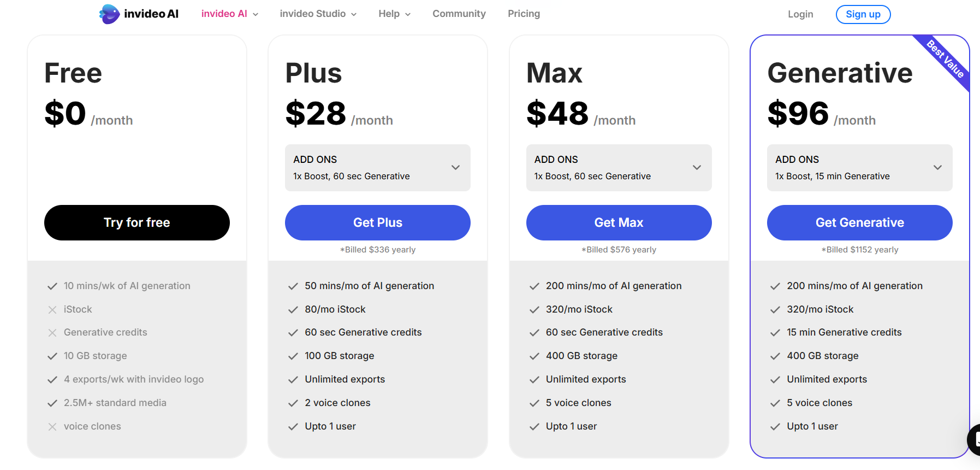Image resolution: width=980 pixels, height=470 pixels.
Task: Expand the Max plan ADD ONS dropdown
Action: 619,168
